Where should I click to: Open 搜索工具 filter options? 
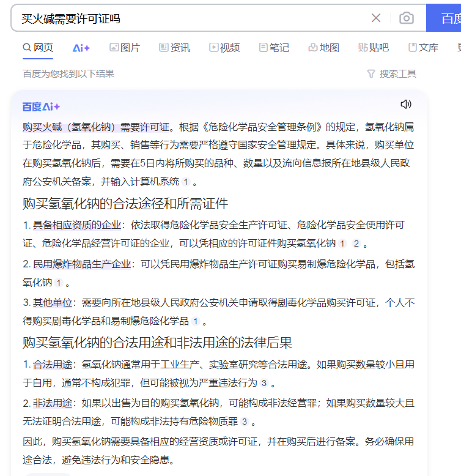391,73
